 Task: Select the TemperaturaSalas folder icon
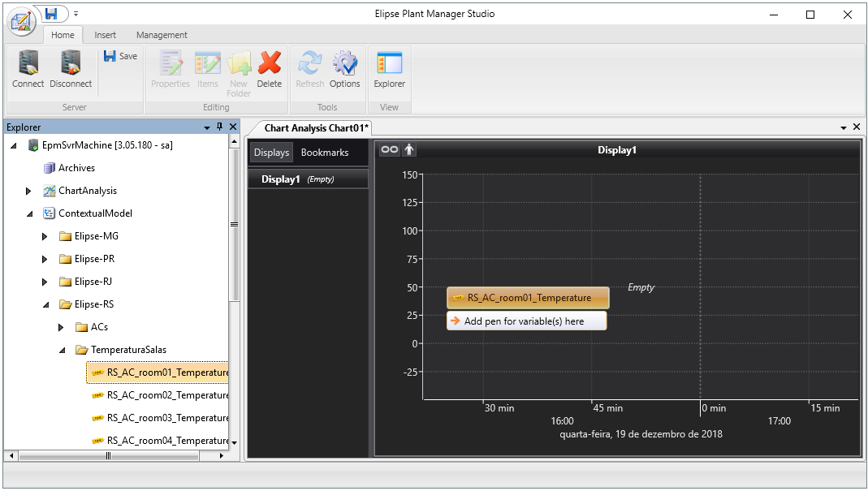(x=82, y=350)
